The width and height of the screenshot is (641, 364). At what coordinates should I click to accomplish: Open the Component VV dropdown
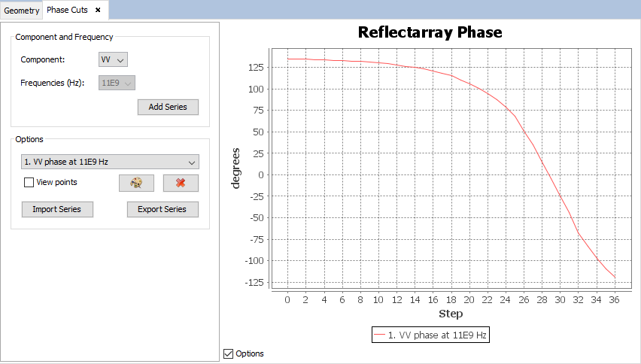point(114,59)
